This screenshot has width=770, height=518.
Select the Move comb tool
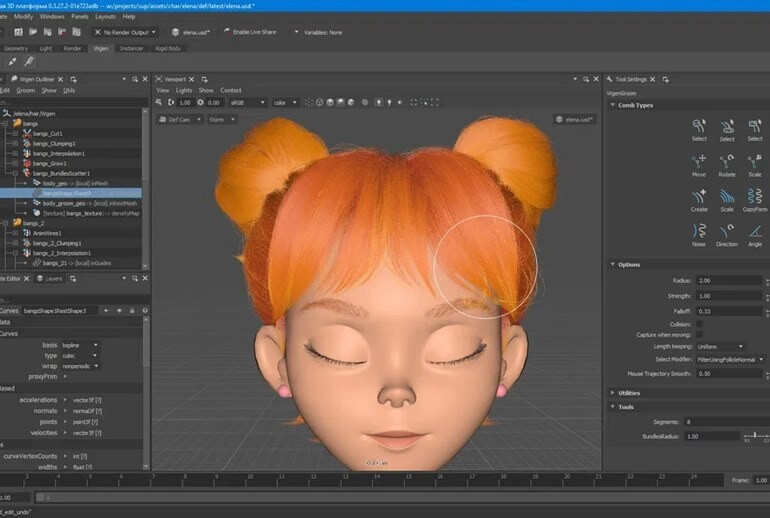[x=699, y=161]
